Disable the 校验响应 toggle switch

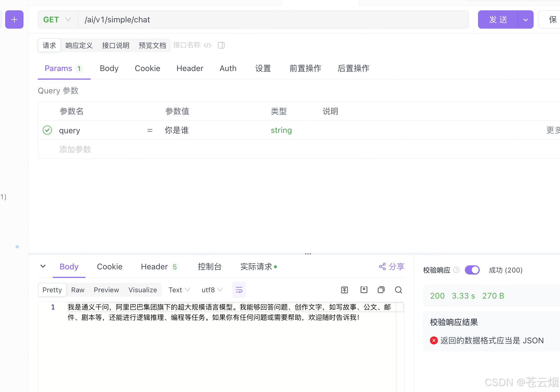tap(472, 270)
